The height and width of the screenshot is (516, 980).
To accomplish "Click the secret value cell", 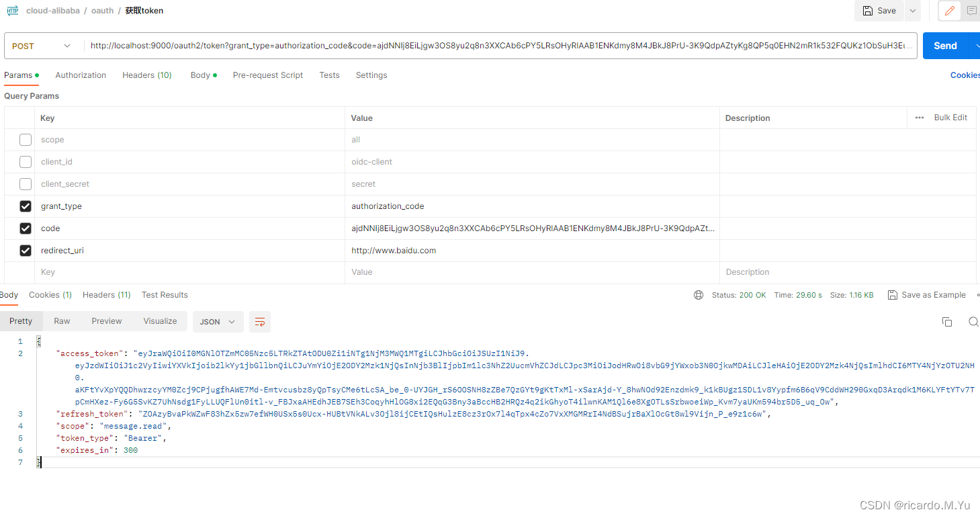I will [532, 184].
